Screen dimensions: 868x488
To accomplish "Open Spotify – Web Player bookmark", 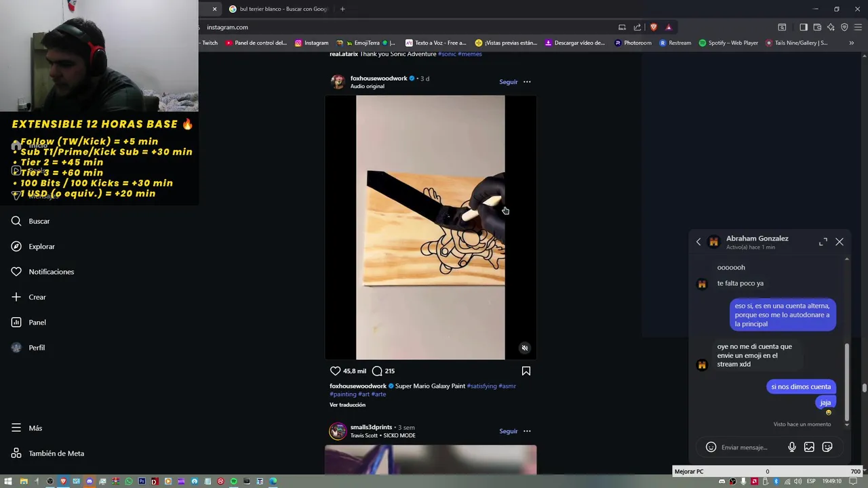I will 728,43.
